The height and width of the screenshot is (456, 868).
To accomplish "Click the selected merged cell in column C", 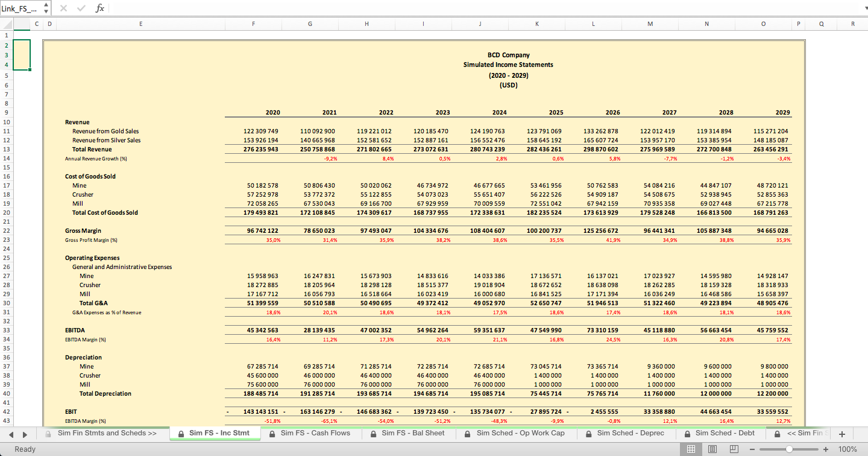I will [22, 55].
